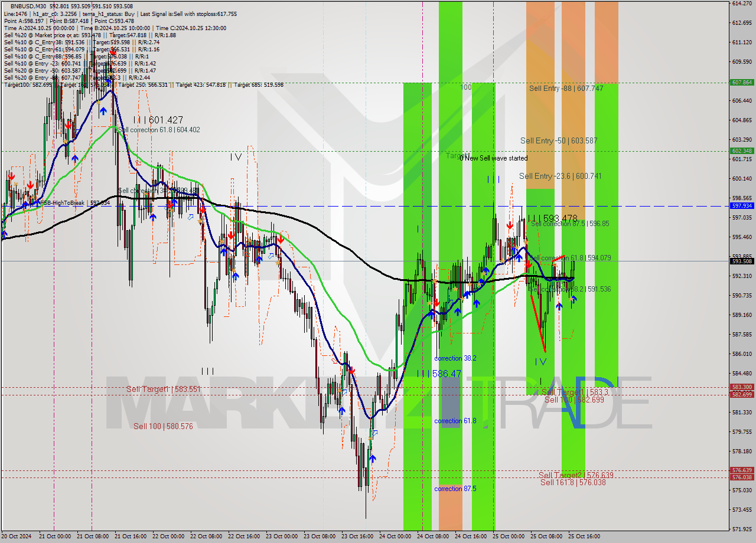Click the blue 'correction 87.5' label
Viewport: 756px width, 543px height.
tap(455, 489)
